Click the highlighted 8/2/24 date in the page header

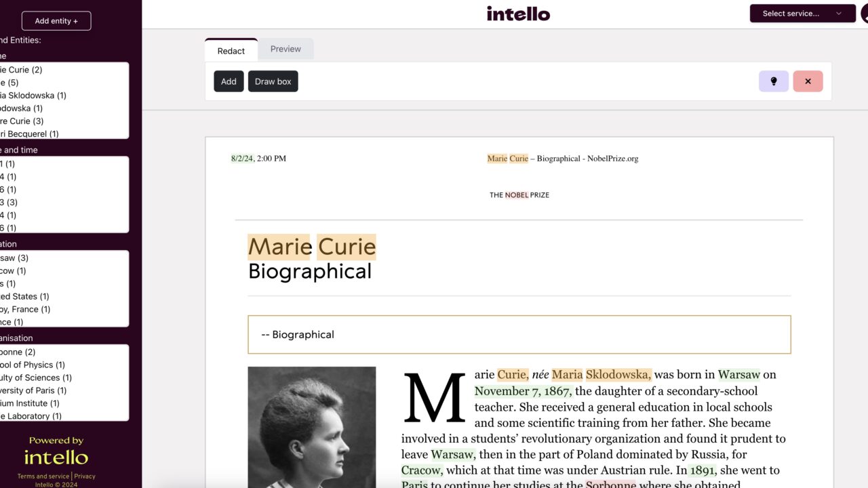(x=242, y=159)
